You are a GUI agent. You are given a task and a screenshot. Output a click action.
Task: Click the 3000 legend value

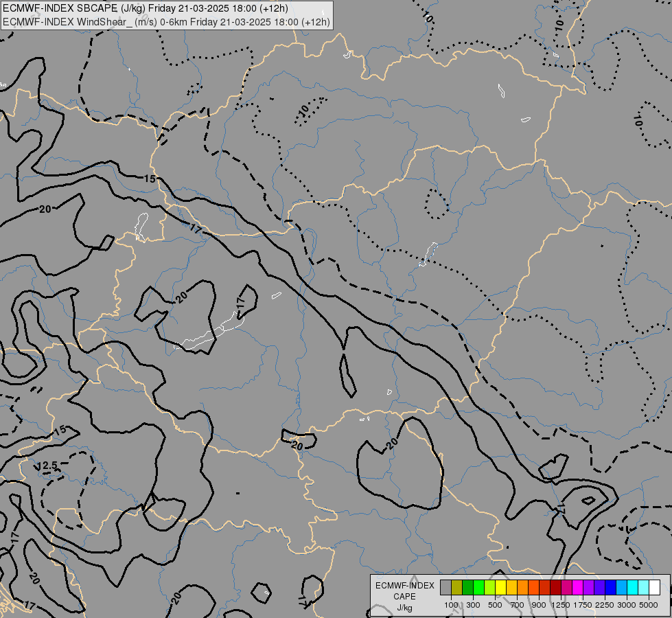627,605
